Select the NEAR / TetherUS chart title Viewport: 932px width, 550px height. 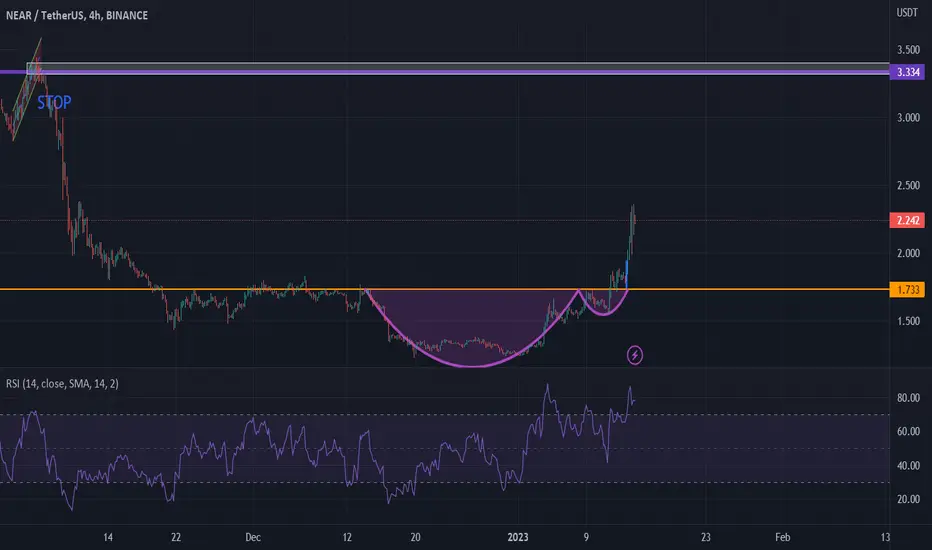tap(77, 15)
